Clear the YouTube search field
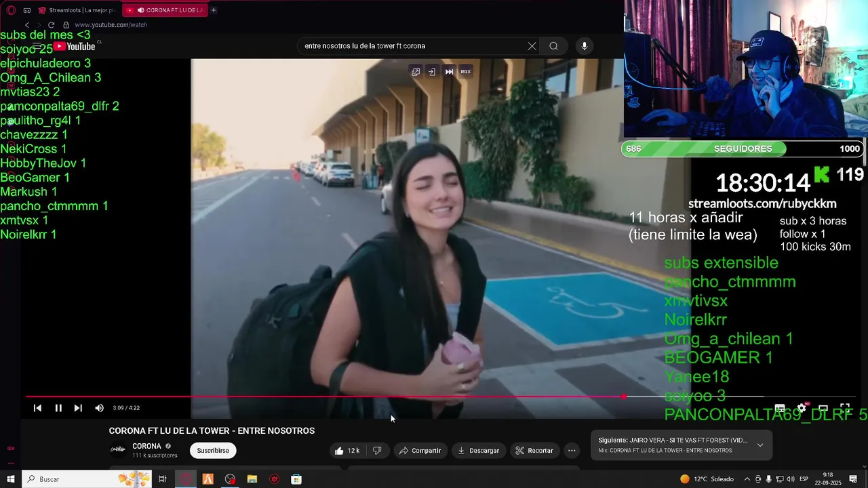 pyautogui.click(x=532, y=46)
